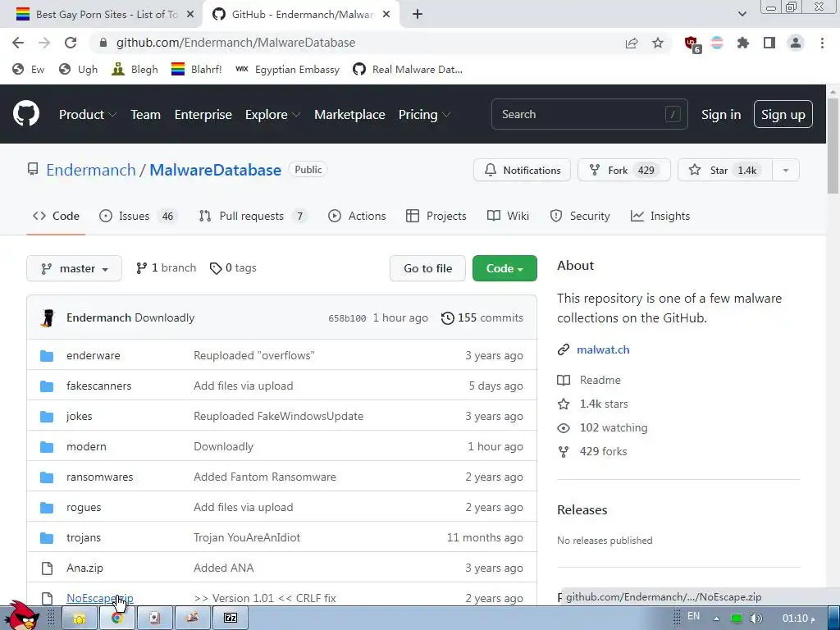This screenshot has height=630, width=840.
Task: Open the Egyptian Embassy bookmark
Action: (x=288, y=69)
